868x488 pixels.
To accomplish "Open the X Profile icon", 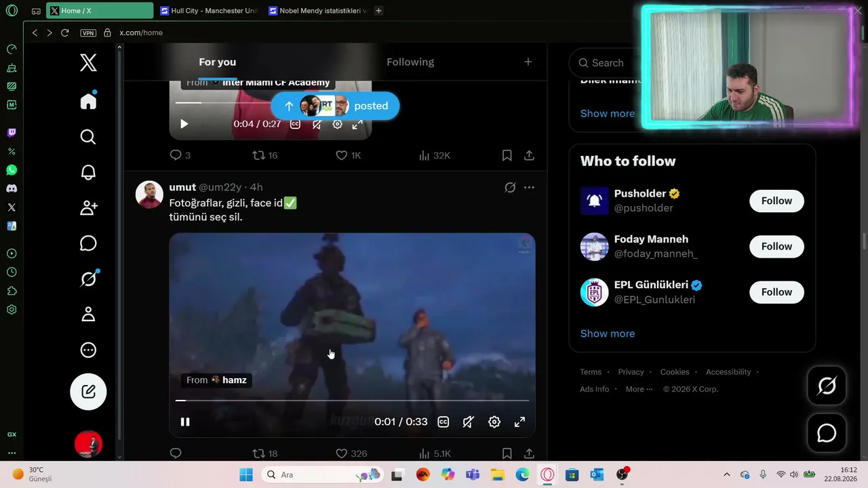I will tap(88, 314).
